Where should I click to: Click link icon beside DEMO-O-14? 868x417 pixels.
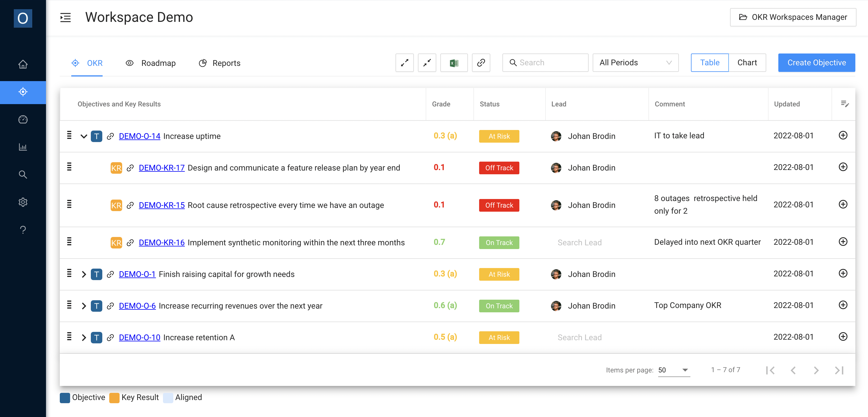point(110,136)
